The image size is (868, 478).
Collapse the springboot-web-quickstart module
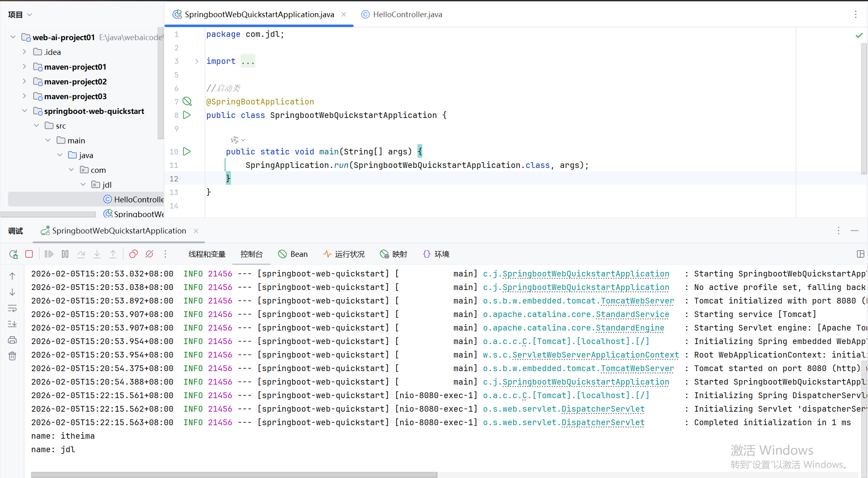coord(24,111)
